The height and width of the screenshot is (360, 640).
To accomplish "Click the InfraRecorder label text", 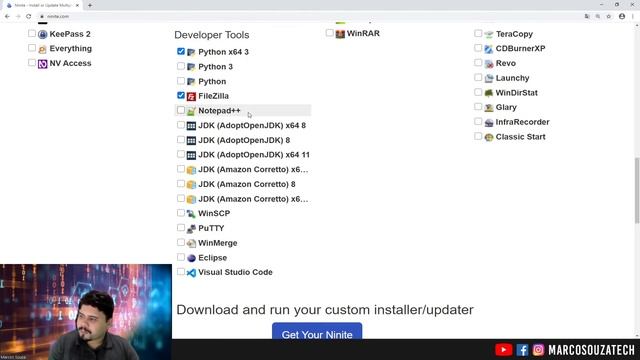I will [522, 122].
